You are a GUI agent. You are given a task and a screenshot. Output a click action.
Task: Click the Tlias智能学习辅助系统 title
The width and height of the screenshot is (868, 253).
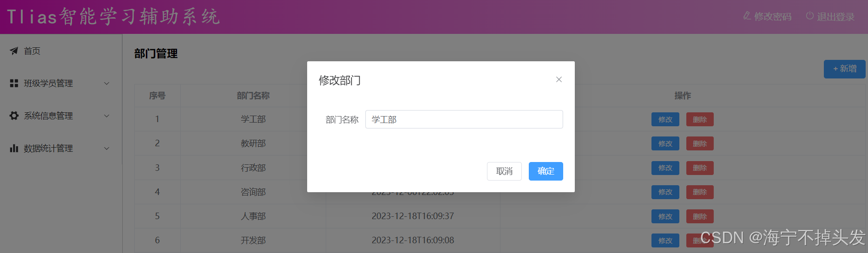point(113,17)
